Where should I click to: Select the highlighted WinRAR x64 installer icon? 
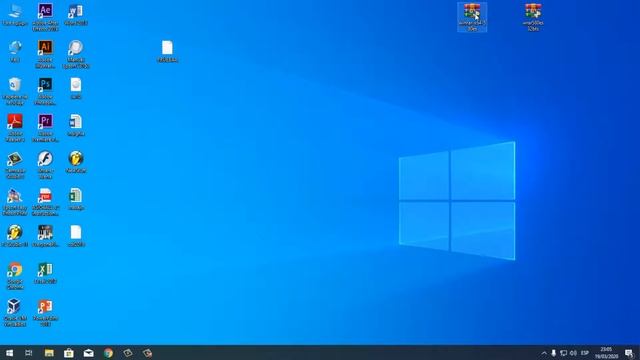[x=472, y=17]
